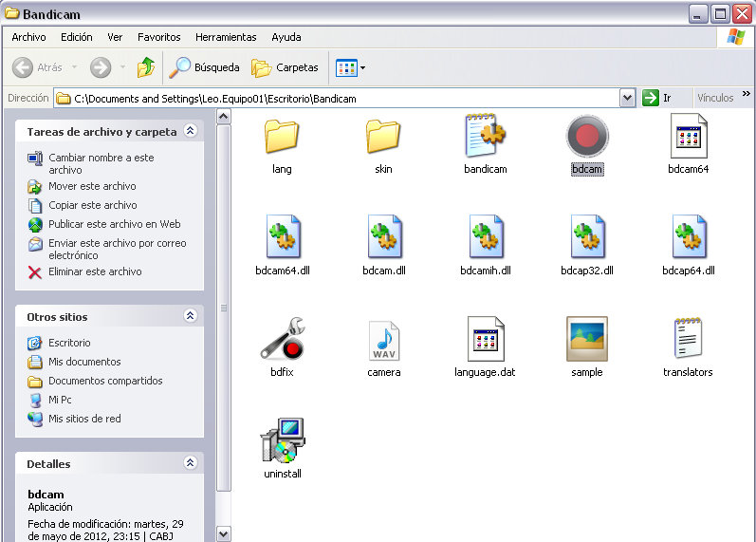The height and width of the screenshot is (542, 756).
Task: Click the uninstall program icon
Action: (x=282, y=440)
